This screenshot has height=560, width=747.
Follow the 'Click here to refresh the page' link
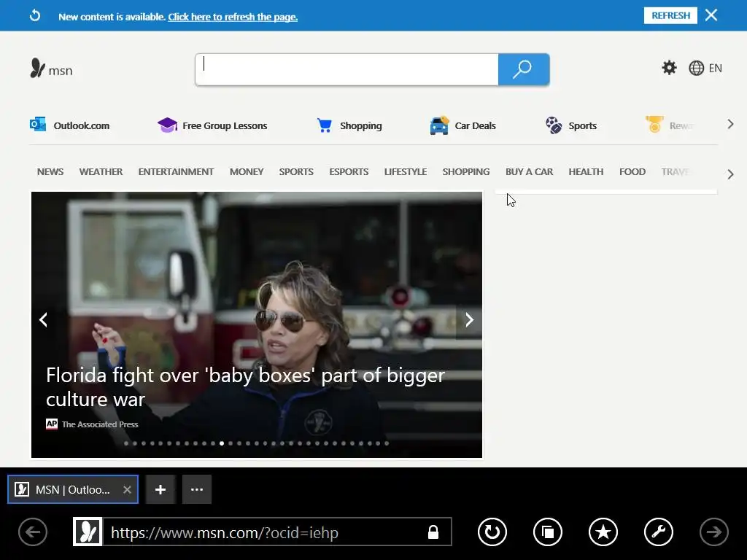pos(233,17)
